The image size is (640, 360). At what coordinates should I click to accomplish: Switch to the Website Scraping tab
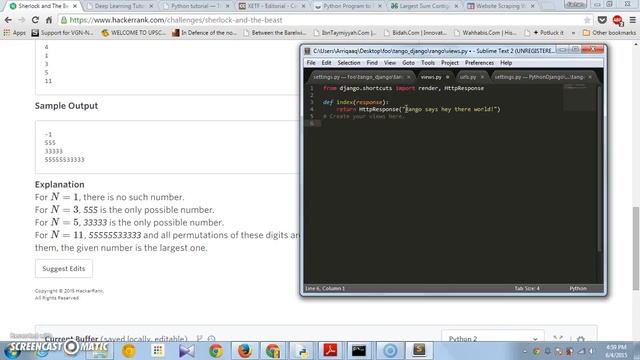[x=501, y=6]
